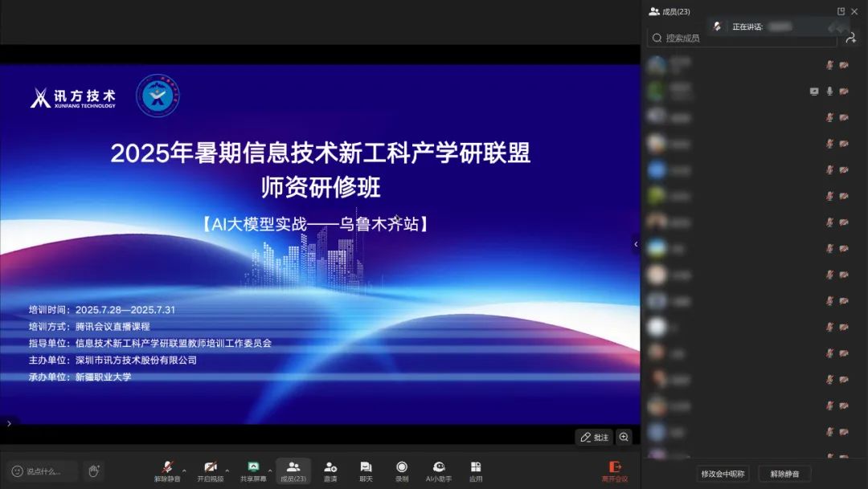
Task: Start sharing via 共享屏幕 icon
Action: tap(253, 470)
